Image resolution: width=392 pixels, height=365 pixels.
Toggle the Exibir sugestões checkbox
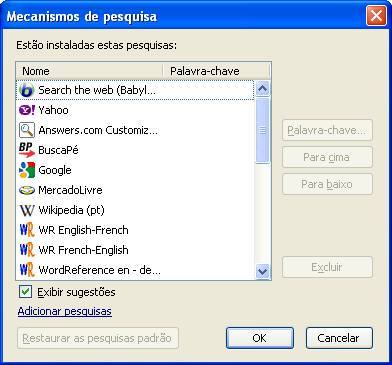pyautogui.click(x=26, y=292)
